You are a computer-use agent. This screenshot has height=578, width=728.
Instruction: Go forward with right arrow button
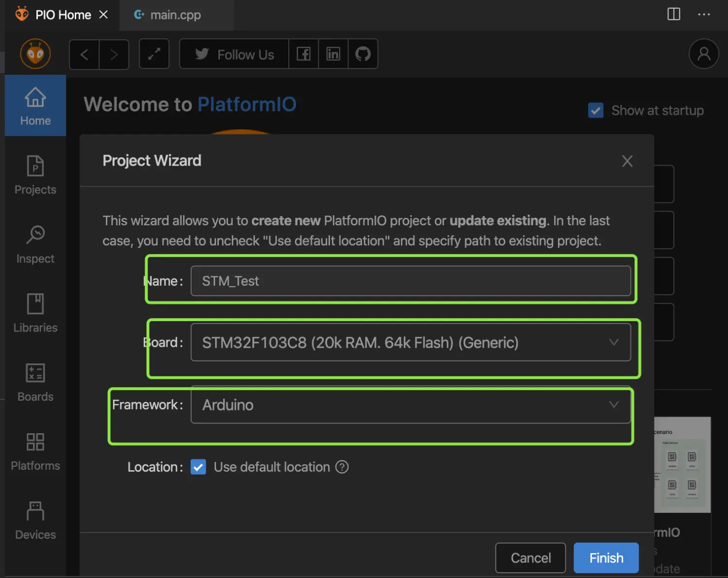pyautogui.click(x=114, y=54)
